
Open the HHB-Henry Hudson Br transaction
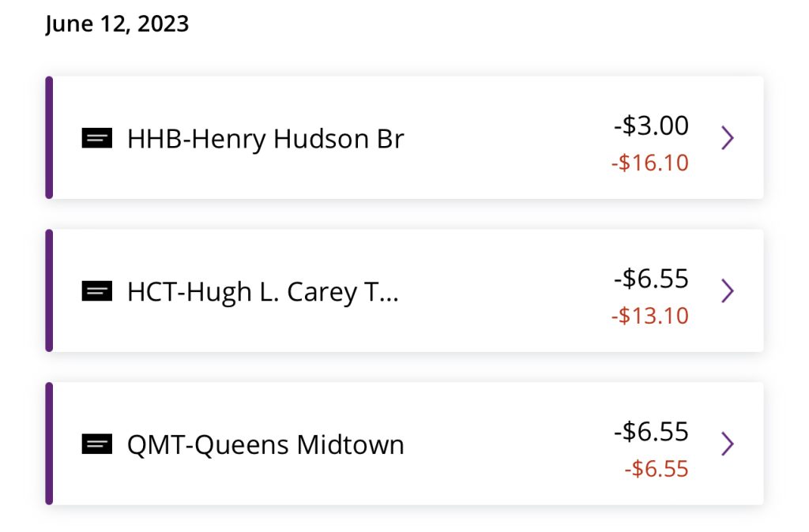point(404,137)
